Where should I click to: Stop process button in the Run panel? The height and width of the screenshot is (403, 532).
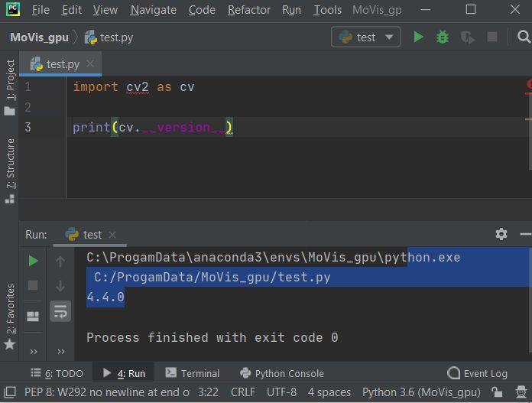coord(33,285)
